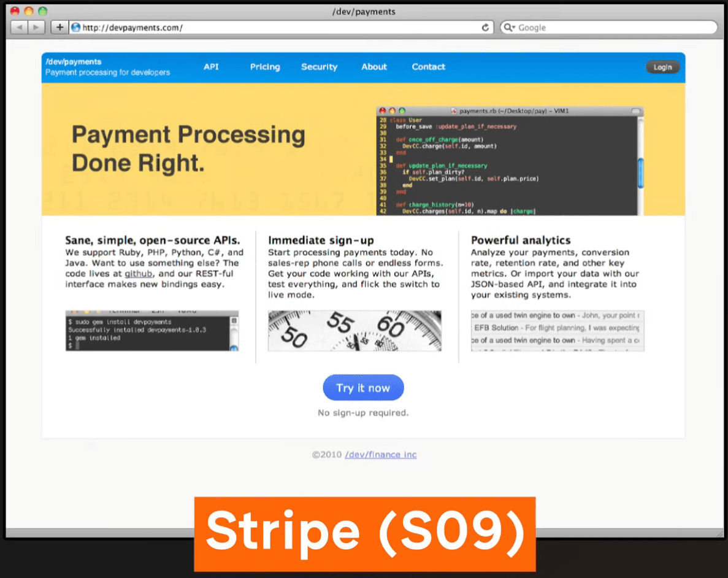Click the payments.rb file icon in VIM title
Screen dimensions: 728x578
pos(454,111)
